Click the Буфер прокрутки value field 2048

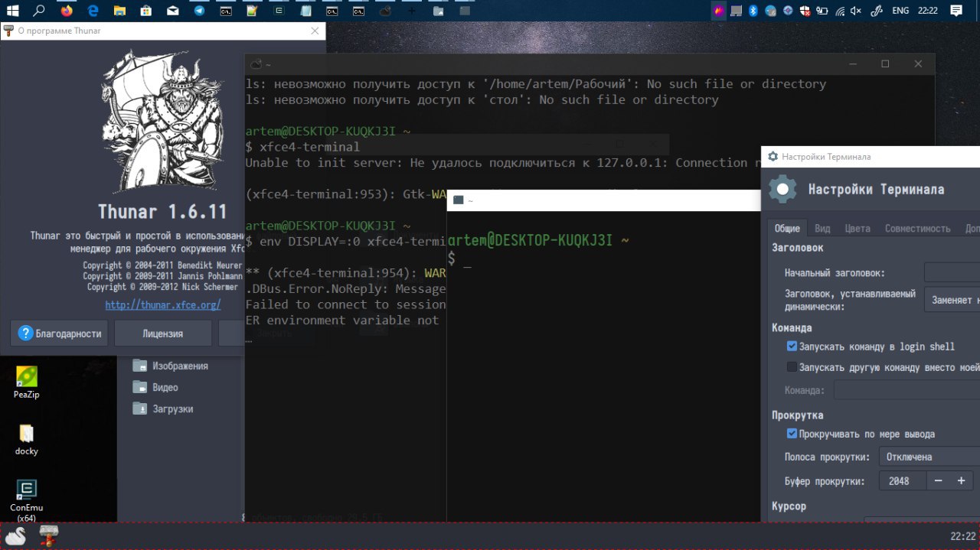[x=903, y=480]
